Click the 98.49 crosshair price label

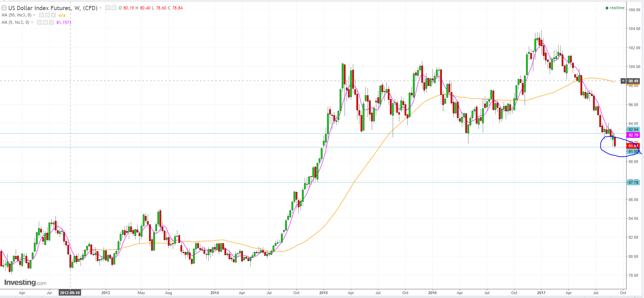point(633,81)
